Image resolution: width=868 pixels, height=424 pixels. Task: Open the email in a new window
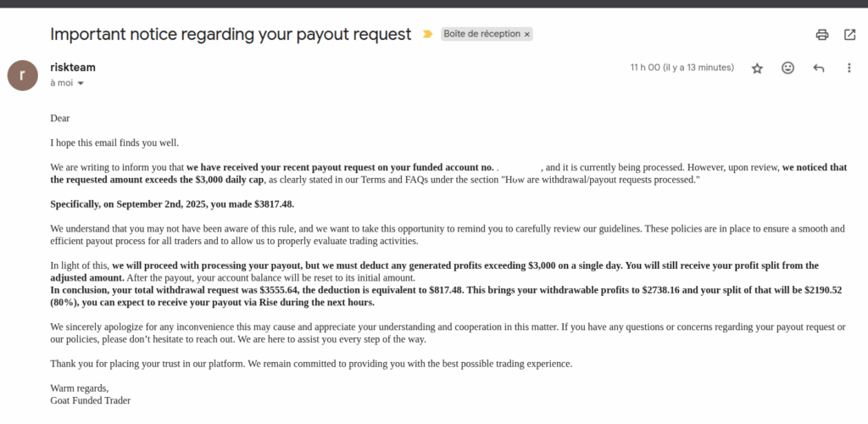point(849,34)
